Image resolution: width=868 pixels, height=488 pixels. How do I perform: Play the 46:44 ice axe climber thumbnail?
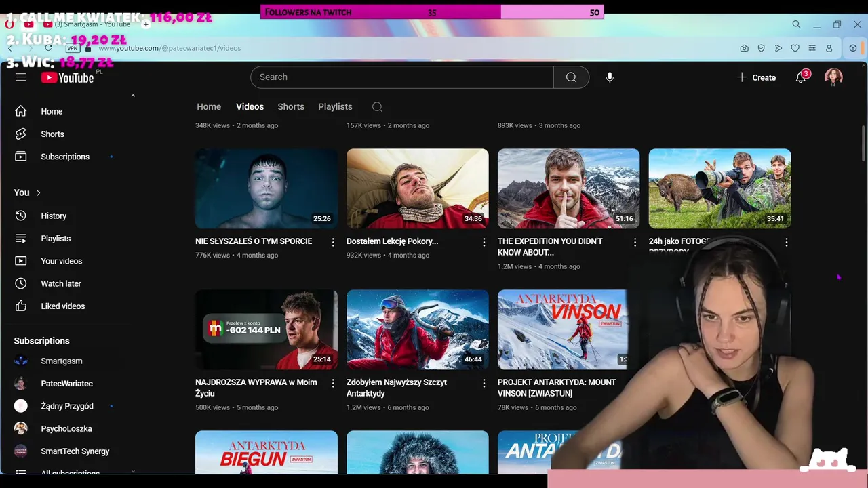pyautogui.click(x=418, y=329)
